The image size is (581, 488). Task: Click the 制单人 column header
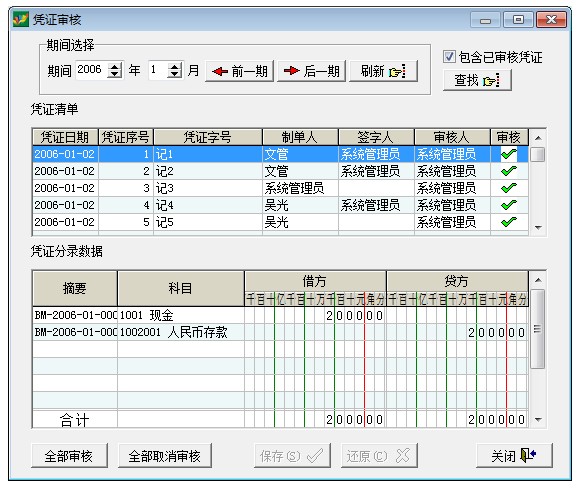pos(300,137)
